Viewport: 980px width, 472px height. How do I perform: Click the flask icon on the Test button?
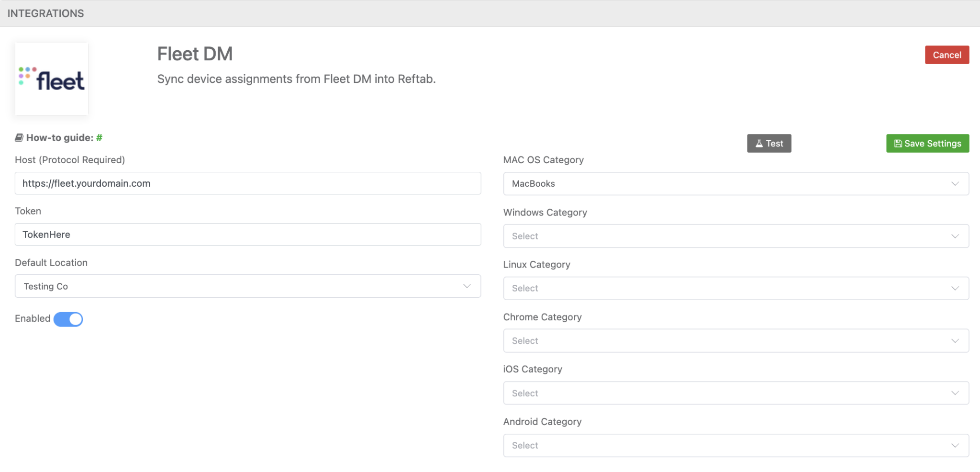759,143
